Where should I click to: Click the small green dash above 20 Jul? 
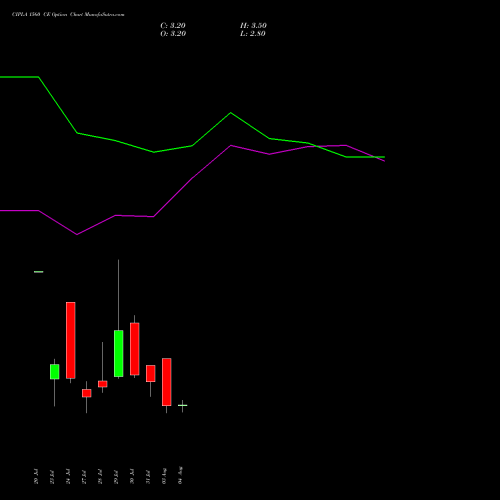(x=39, y=272)
